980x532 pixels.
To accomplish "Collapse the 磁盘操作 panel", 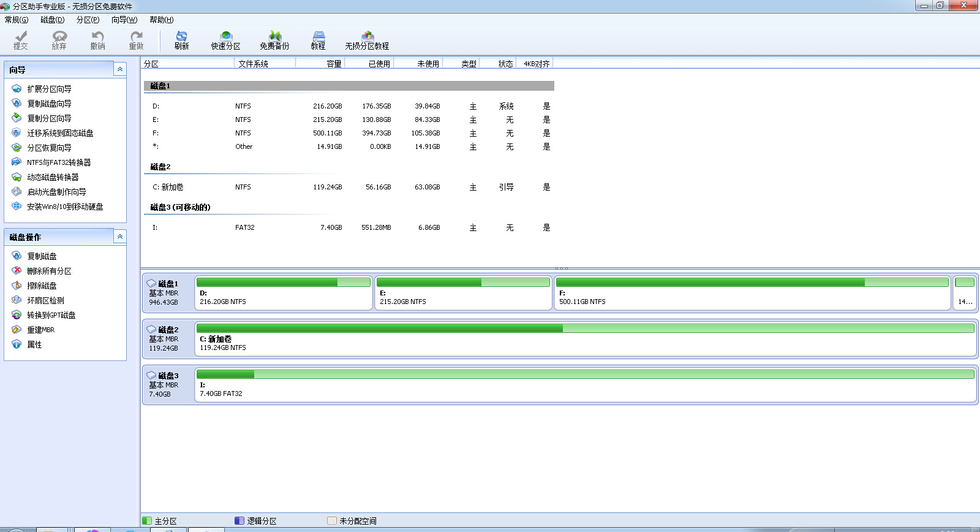I will 120,237.
